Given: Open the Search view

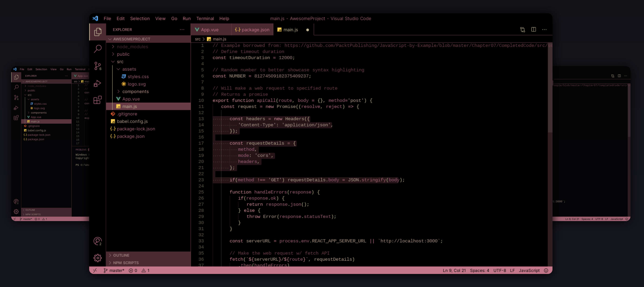Looking at the screenshot, I should (x=98, y=49).
